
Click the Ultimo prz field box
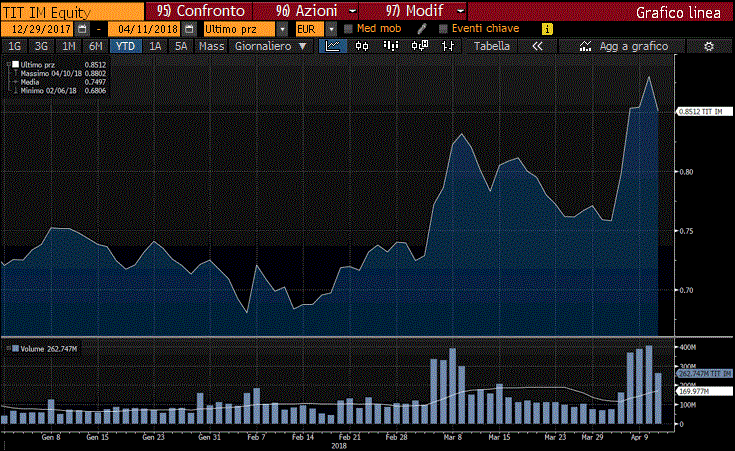(x=240, y=29)
